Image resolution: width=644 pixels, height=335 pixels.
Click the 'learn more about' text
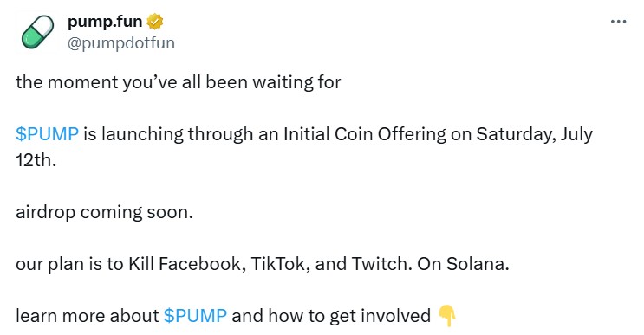tap(87, 316)
